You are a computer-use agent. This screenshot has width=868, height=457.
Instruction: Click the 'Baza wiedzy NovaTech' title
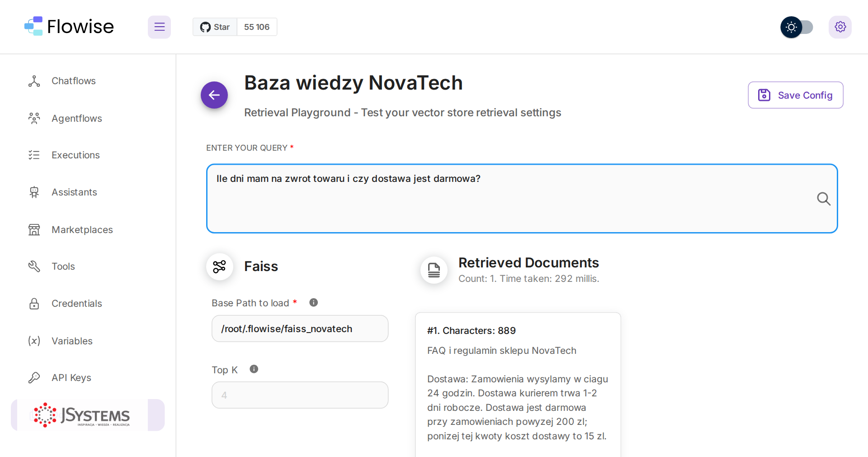coord(354,83)
